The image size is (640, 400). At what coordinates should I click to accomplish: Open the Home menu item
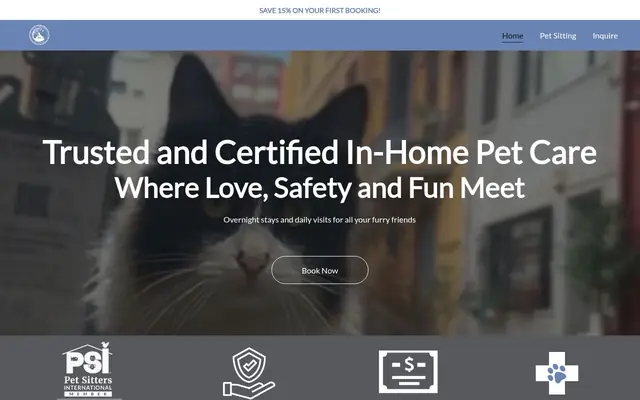(x=512, y=36)
